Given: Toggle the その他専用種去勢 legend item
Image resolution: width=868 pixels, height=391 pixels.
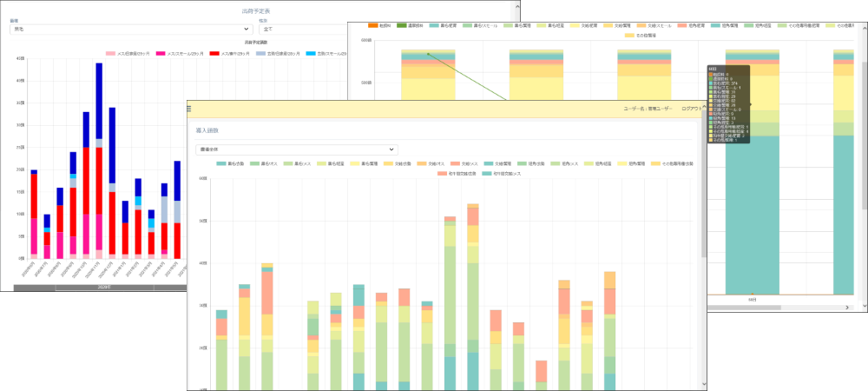Looking at the screenshot, I should (673, 163).
